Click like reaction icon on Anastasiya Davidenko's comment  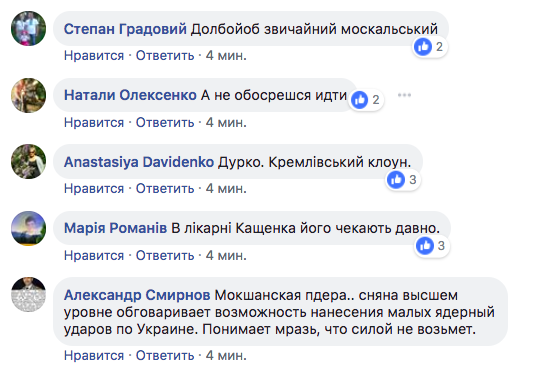396,180
